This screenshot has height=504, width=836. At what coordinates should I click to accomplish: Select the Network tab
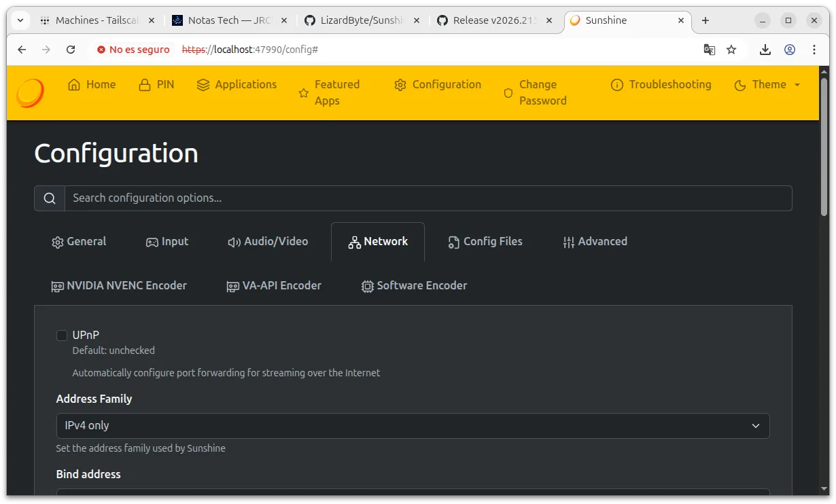(378, 242)
